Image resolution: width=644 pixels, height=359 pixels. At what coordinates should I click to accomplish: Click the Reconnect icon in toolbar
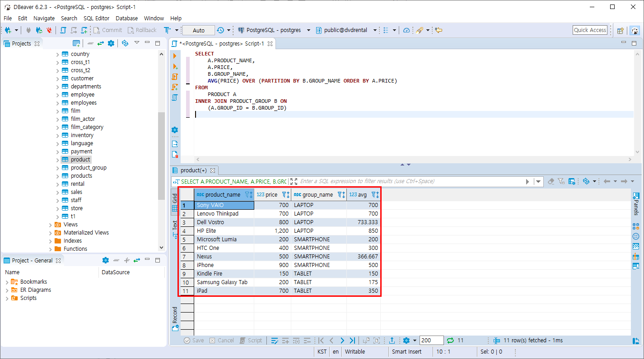[39, 30]
